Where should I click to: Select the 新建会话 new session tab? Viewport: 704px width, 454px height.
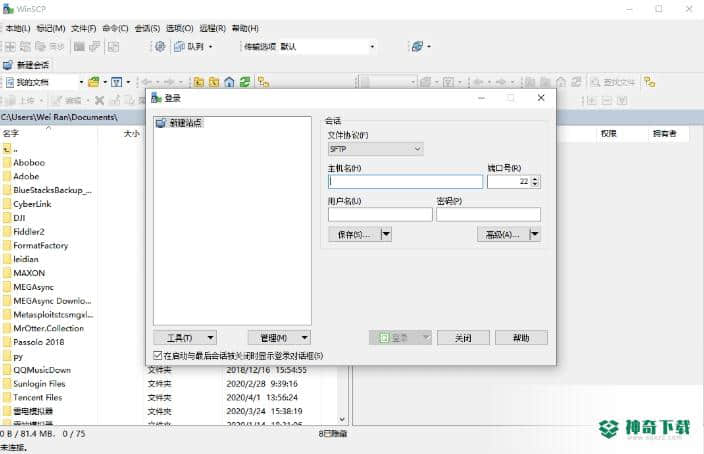point(26,65)
